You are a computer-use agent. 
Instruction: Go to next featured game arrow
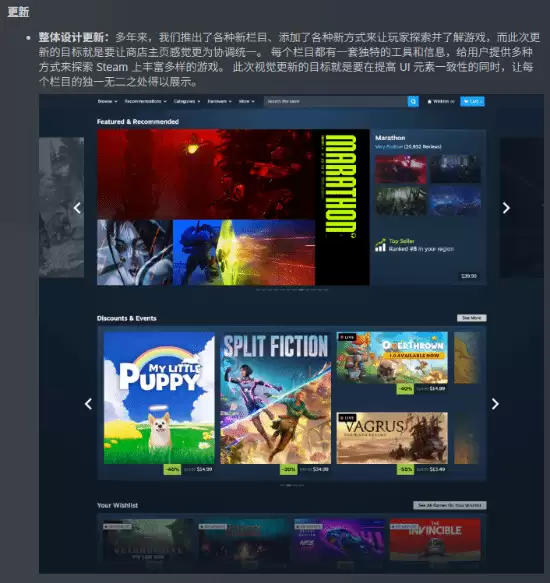506,208
